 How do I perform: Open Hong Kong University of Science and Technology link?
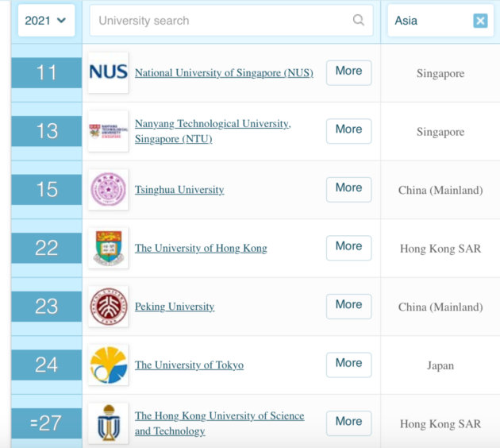[219, 423]
